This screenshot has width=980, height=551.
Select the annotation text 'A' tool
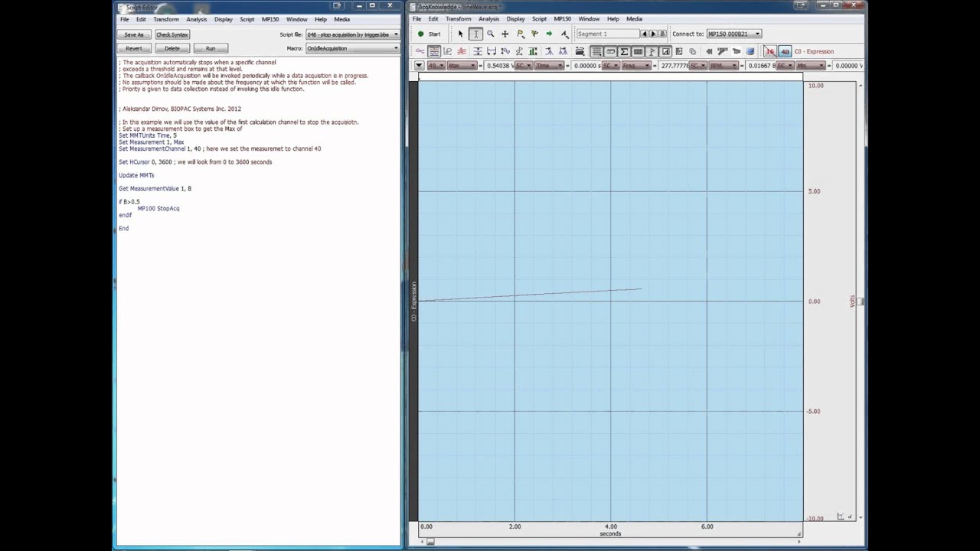pos(564,34)
